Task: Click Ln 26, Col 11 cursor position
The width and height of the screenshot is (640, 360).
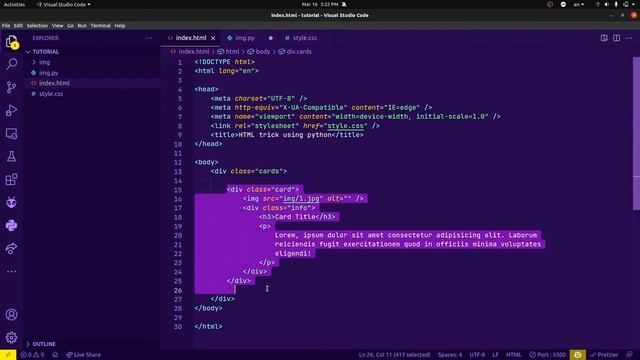Action: tap(394, 355)
